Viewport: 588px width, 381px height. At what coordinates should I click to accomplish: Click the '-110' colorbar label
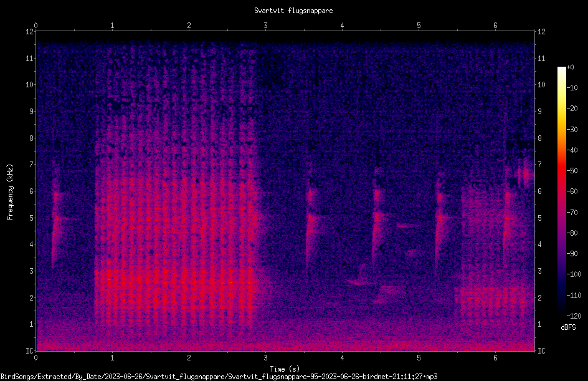tap(574, 296)
